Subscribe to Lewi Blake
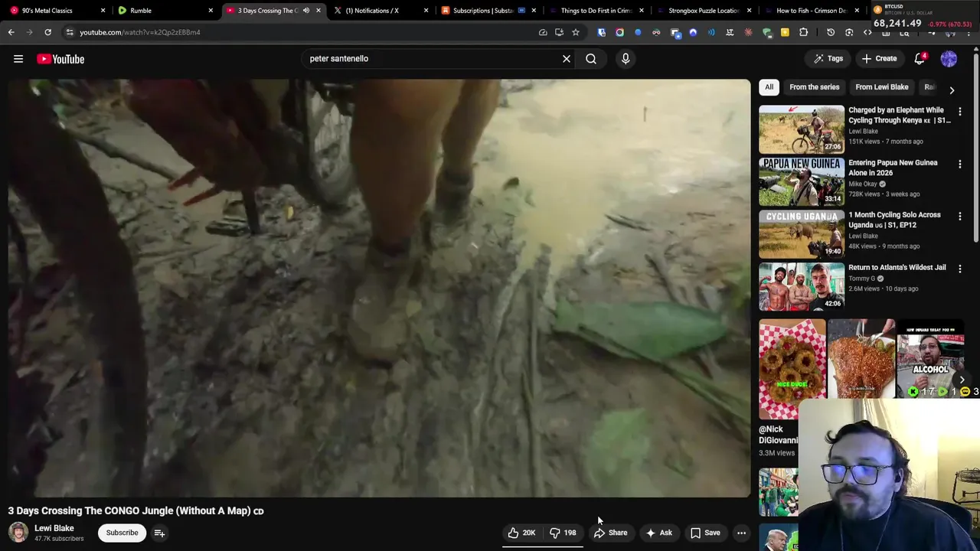This screenshot has width=980, height=551. (x=122, y=533)
